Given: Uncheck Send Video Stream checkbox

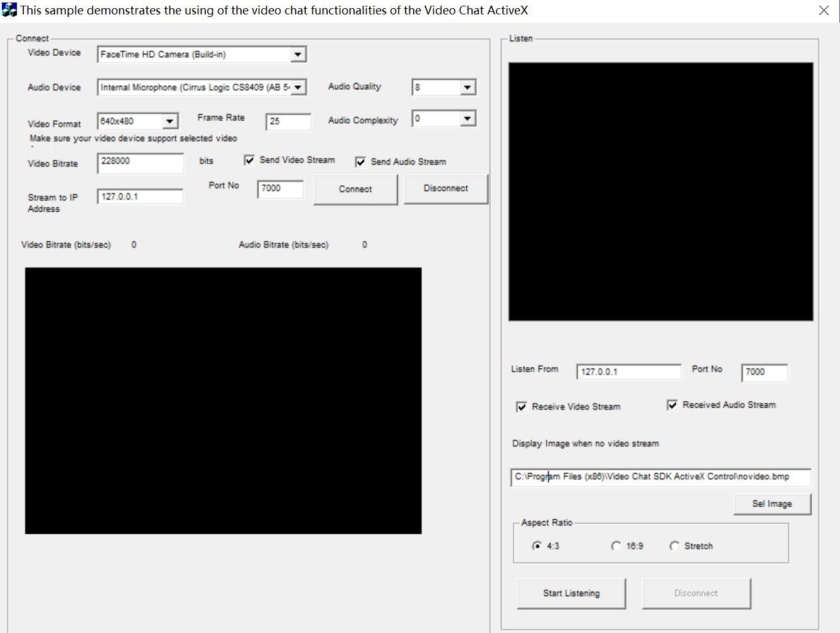Looking at the screenshot, I should (249, 160).
